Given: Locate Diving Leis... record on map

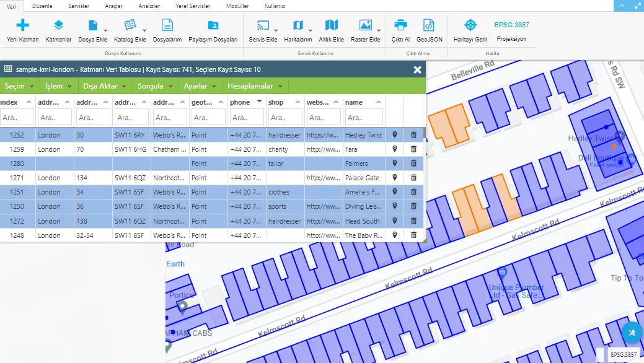Looking at the screenshot, I should click(x=395, y=206).
